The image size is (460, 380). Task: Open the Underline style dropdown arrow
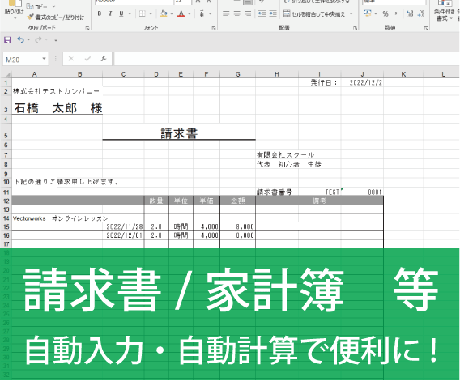(x=129, y=14)
